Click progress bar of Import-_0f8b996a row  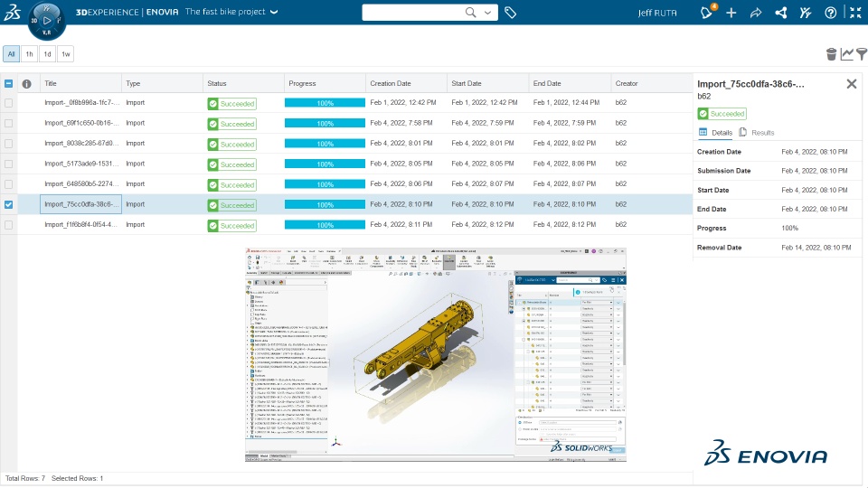point(325,103)
